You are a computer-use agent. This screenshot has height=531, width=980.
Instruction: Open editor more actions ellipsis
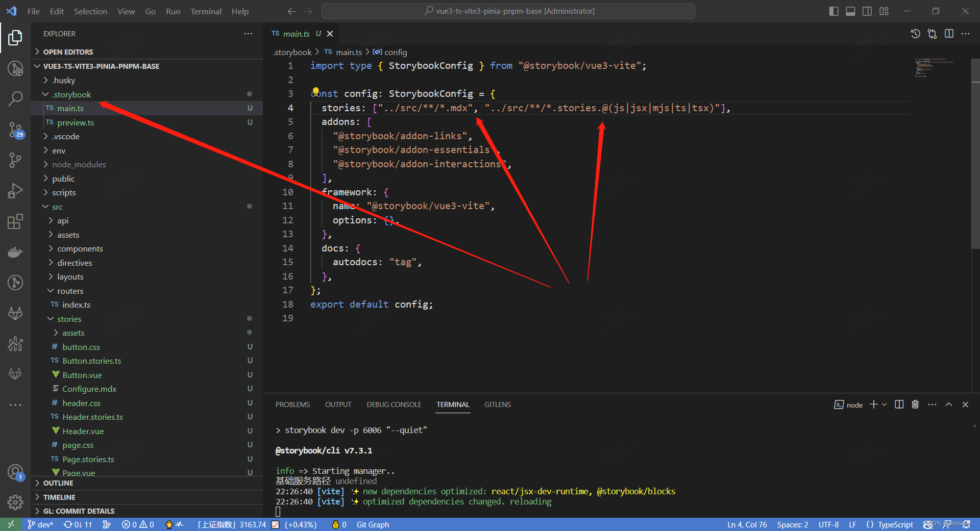click(965, 34)
